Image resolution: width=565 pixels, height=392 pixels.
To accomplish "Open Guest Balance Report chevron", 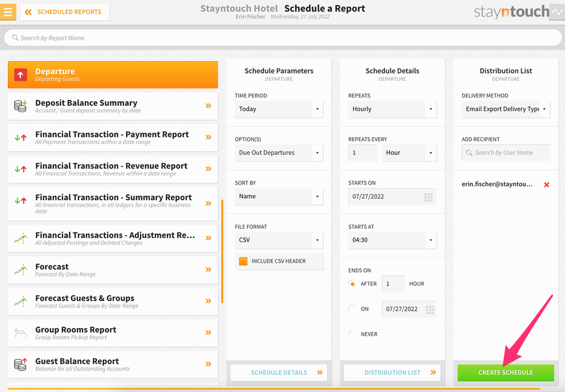I will (x=208, y=364).
